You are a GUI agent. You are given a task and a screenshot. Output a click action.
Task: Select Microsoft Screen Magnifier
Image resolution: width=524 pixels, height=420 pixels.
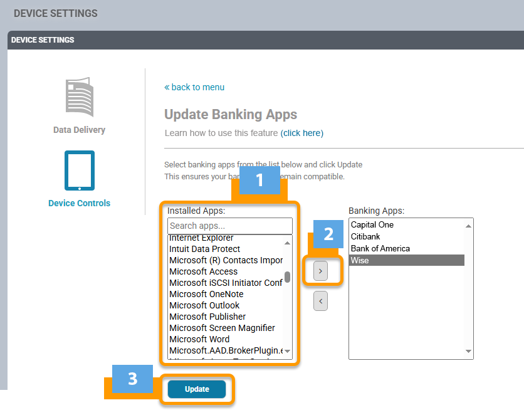226,328
